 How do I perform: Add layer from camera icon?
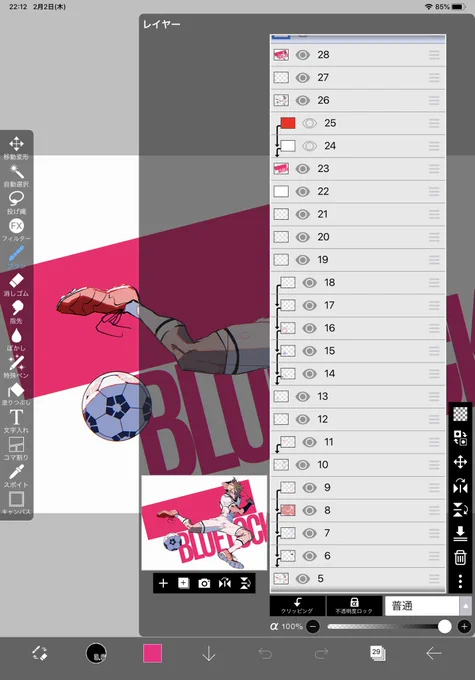pyautogui.click(x=204, y=583)
